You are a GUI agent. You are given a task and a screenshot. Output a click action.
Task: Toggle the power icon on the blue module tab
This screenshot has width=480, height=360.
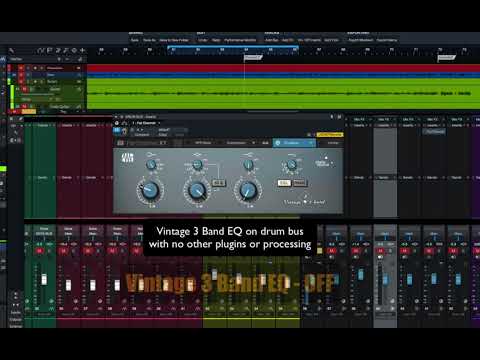coord(278,143)
